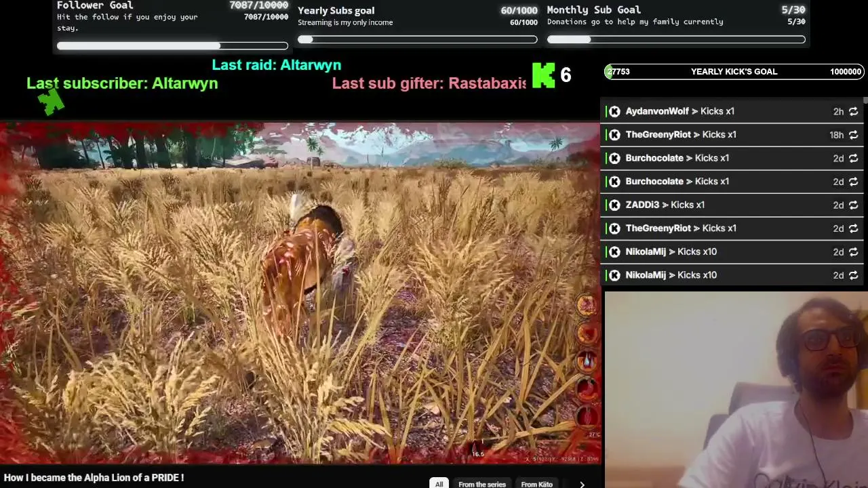Switch to the From Käto chip
The height and width of the screenshot is (488, 868).
coord(536,484)
